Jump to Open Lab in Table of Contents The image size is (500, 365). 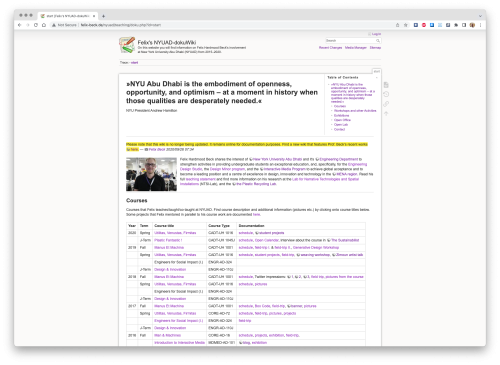coord(341,125)
